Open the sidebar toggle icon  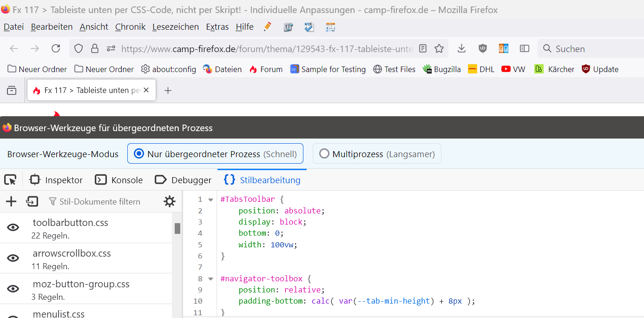tap(525, 48)
